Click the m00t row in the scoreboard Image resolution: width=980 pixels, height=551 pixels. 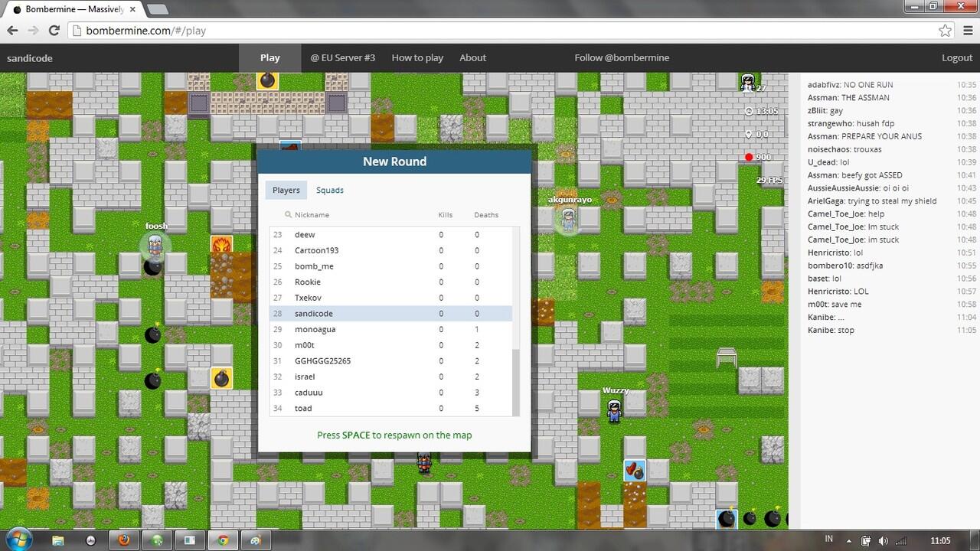[391, 345]
